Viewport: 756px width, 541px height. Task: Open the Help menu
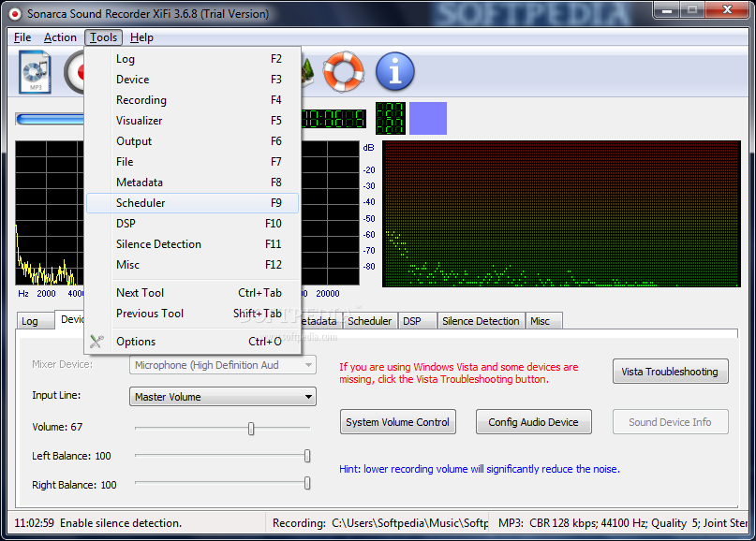click(x=141, y=37)
